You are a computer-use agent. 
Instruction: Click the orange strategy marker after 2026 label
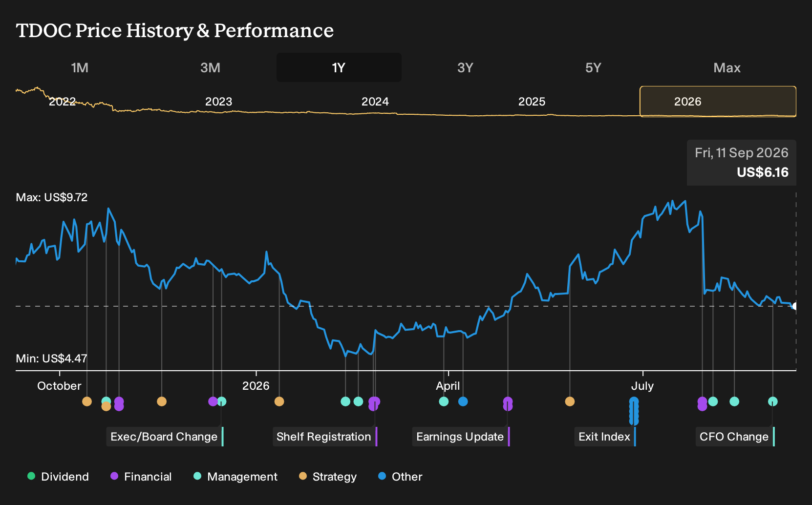pyautogui.click(x=279, y=401)
